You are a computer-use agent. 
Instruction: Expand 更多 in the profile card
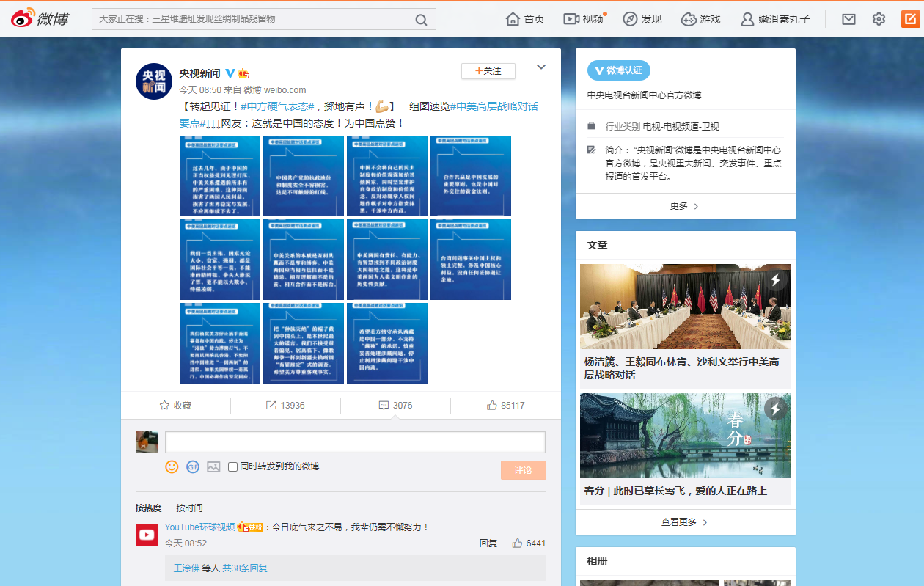click(685, 206)
